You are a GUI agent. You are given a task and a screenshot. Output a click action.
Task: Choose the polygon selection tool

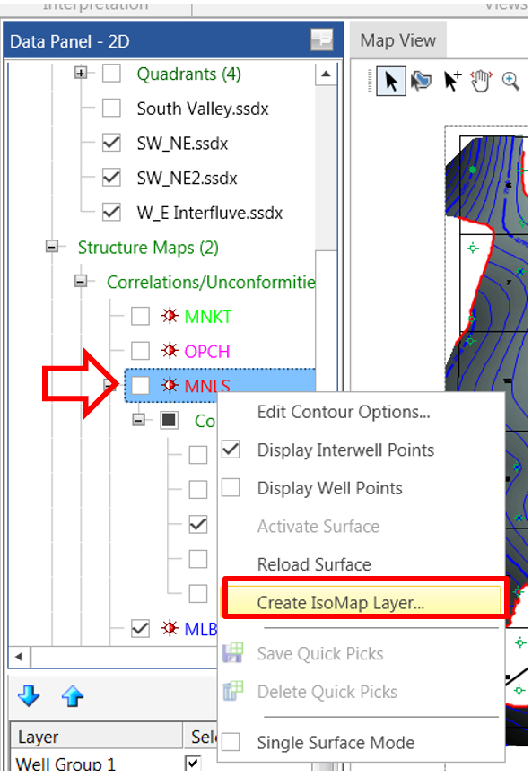(x=421, y=81)
